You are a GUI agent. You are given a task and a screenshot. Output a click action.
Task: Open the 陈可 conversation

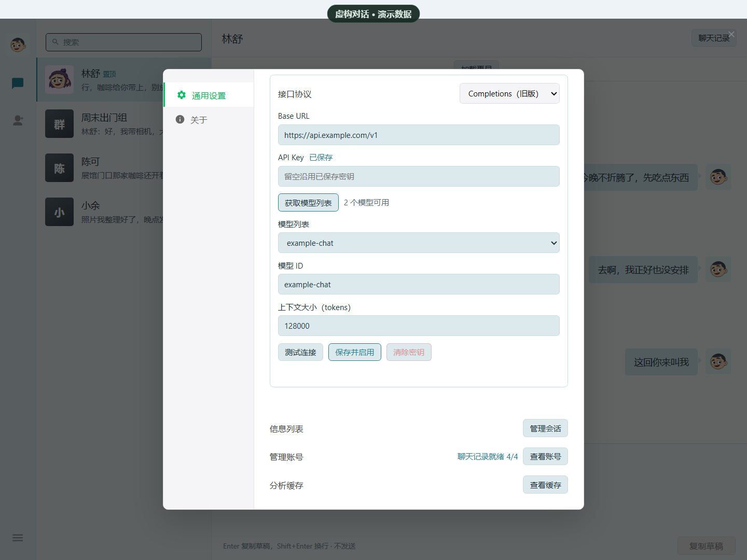click(125, 168)
